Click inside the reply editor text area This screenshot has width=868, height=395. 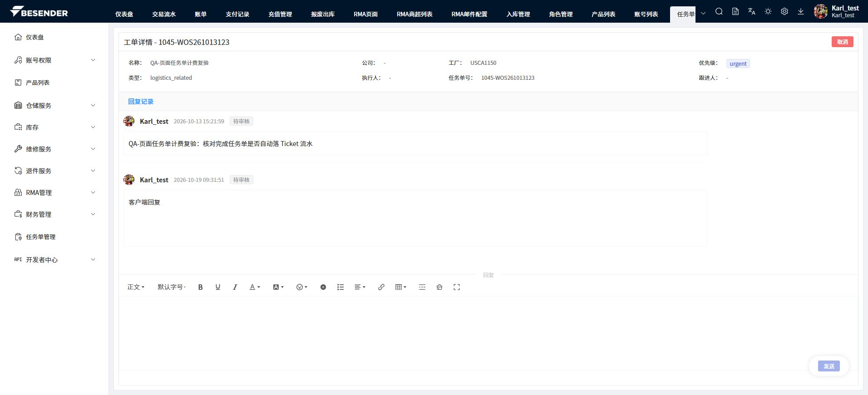[x=488, y=333]
